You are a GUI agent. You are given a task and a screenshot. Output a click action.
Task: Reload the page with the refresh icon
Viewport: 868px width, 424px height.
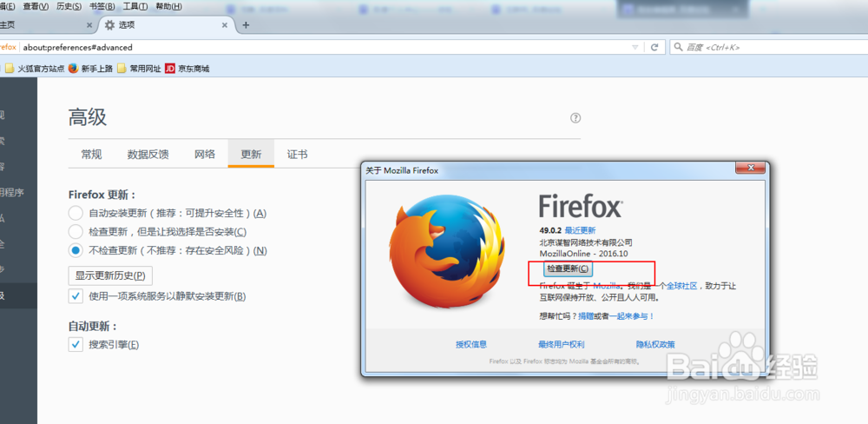654,48
